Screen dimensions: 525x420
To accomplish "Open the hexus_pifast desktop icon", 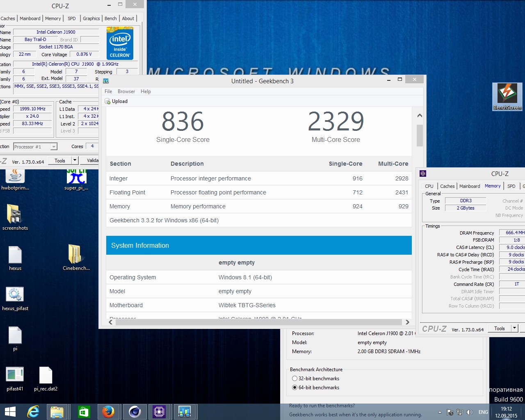I will click(x=15, y=299).
